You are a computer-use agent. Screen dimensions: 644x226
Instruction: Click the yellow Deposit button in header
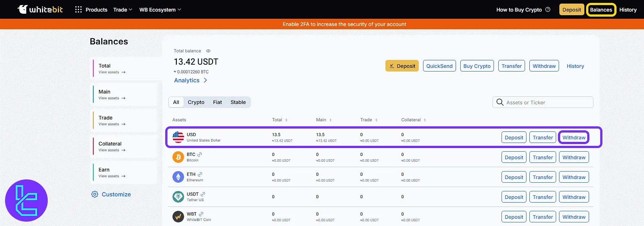[572, 10]
